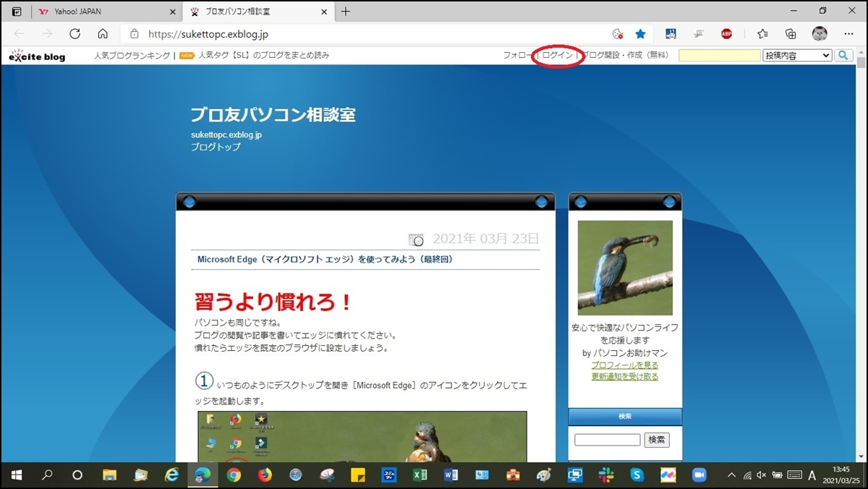Open Zoom from taskbar
The height and width of the screenshot is (489, 868).
pos(699,475)
